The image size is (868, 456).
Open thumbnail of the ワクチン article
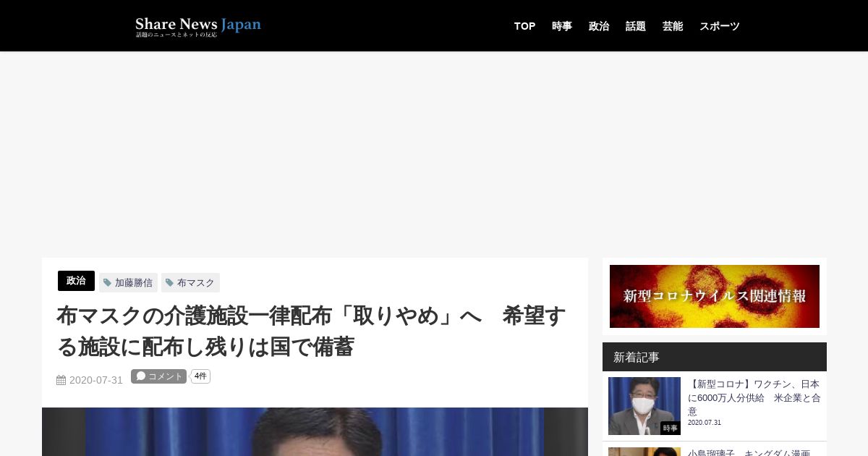pyautogui.click(x=644, y=406)
